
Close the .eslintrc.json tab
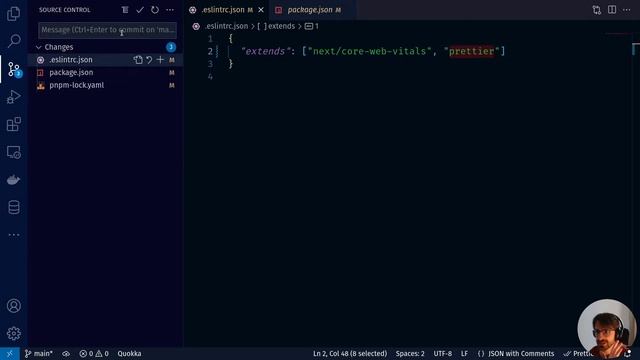point(261,10)
